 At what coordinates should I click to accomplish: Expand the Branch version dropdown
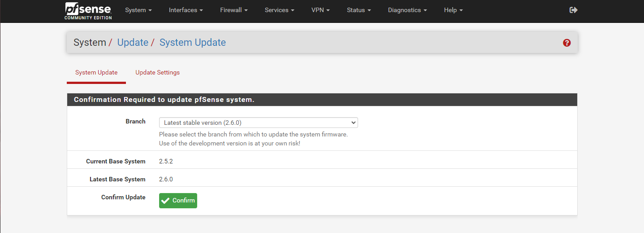click(x=259, y=123)
